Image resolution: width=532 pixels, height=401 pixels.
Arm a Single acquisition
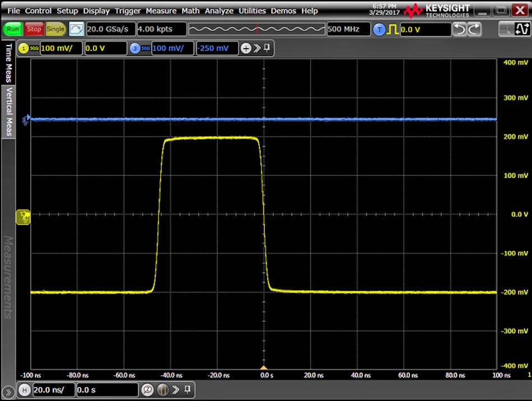tap(54, 29)
